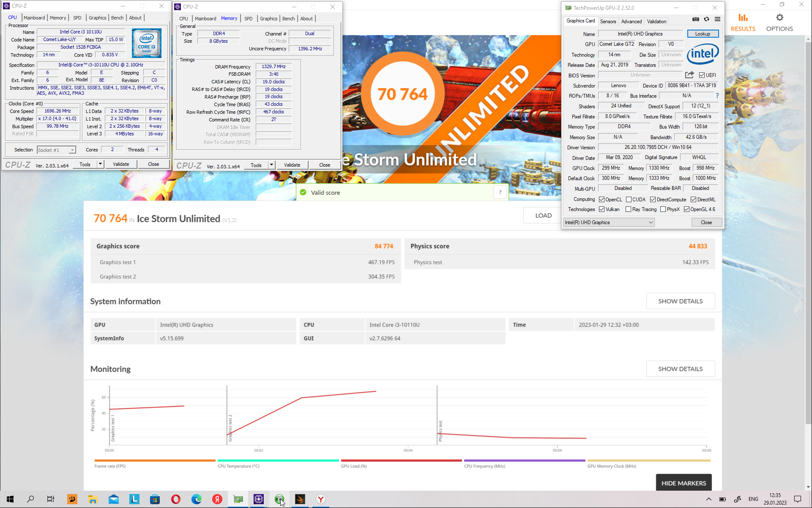The image size is (812, 508).
Task: Click Close button in GPU-Z
Action: coord(706,222)
